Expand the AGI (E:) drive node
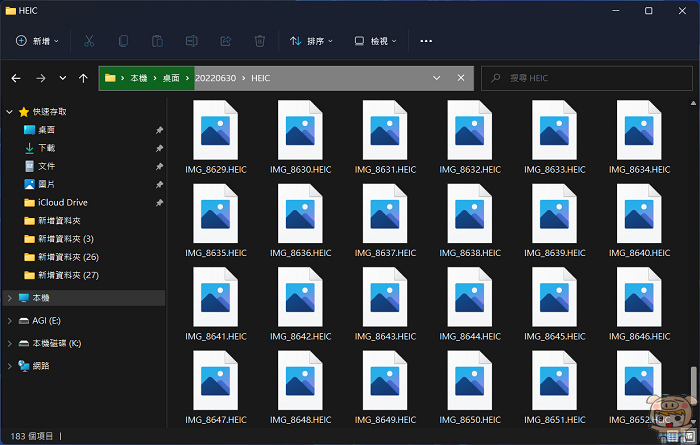Image resolution: width=700 pixels, height=445 pixels. [10, 320]
